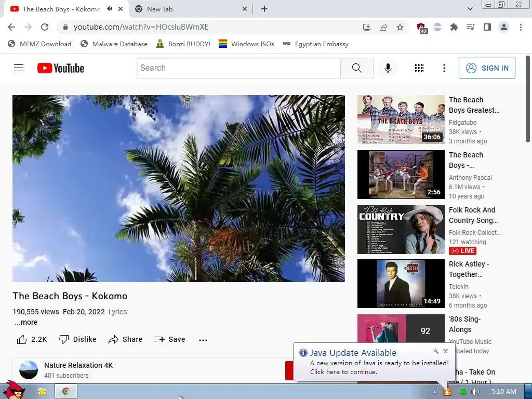Search with your voice microphone
The width and height of the screenshot is (532, 399).
[x=388, y=68]
